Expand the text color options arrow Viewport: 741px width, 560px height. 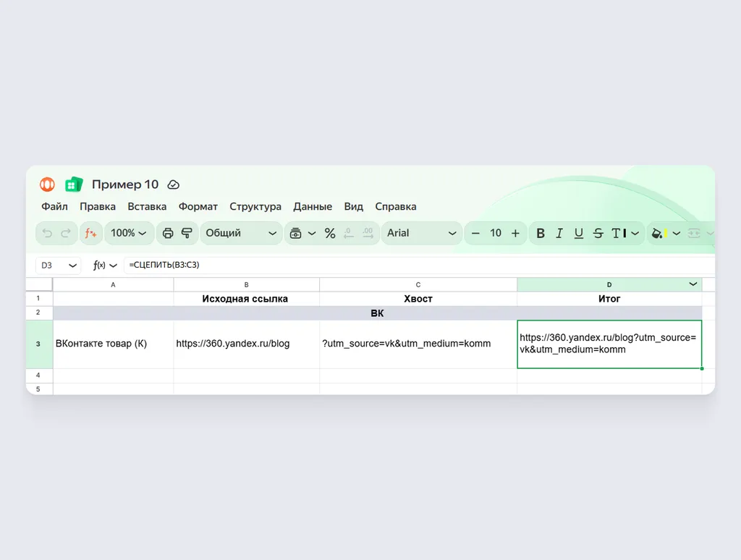[635, 233]
